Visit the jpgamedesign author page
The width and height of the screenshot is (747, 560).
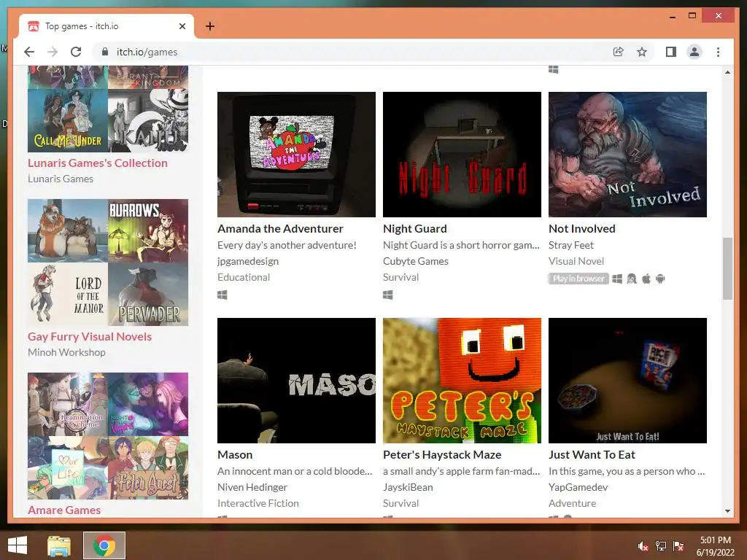(248, 261)
